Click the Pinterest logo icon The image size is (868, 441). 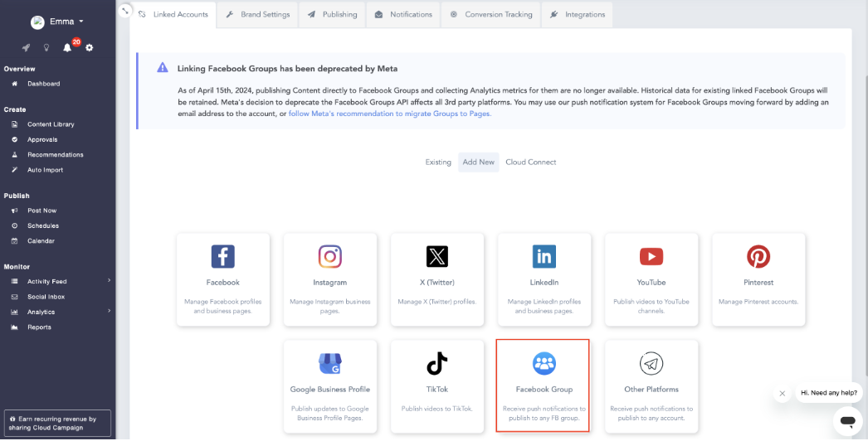[758, 257]
